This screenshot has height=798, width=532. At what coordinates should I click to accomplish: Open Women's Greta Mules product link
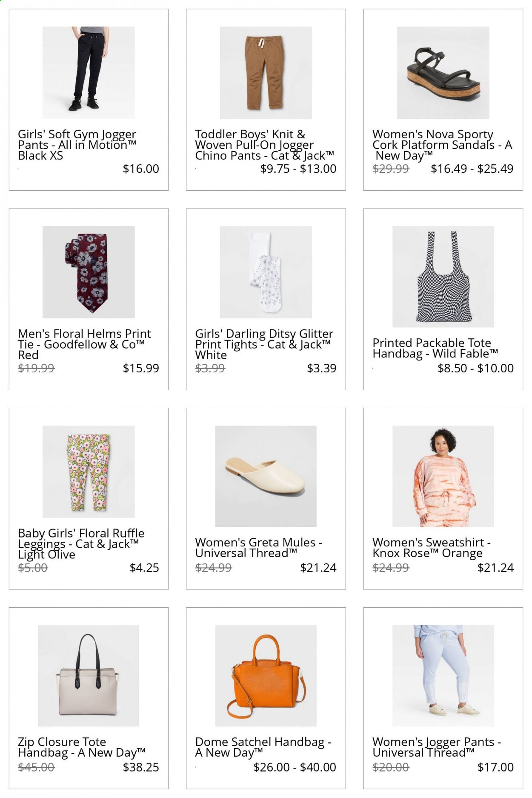pos(259,548)
